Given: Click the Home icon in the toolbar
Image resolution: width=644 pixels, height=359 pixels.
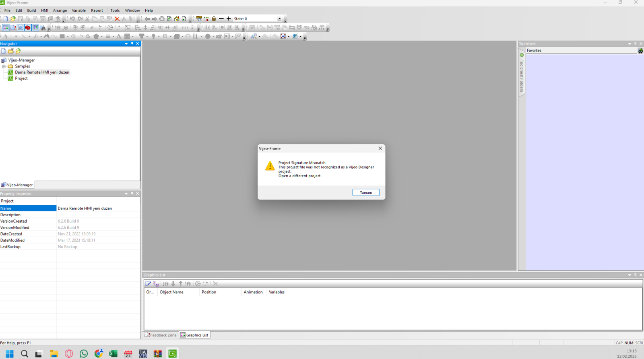Looking at the screenshot, I should point(177,19).
